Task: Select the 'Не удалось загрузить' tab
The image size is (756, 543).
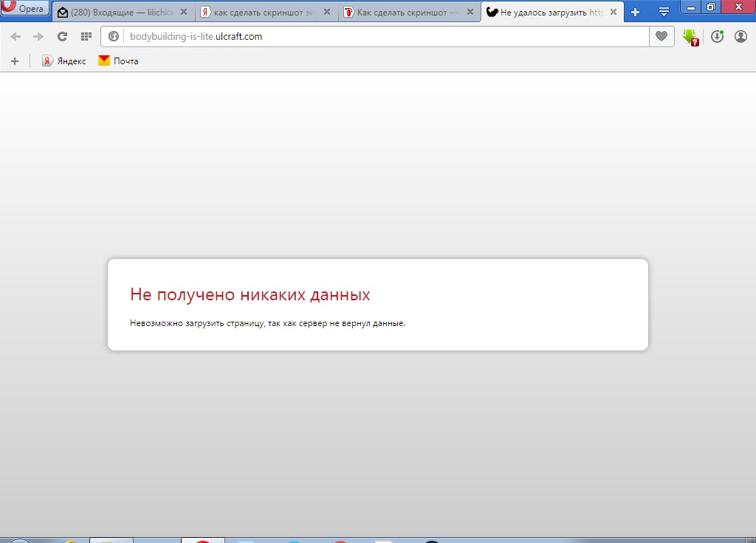Action: click(x=552, y=13)
